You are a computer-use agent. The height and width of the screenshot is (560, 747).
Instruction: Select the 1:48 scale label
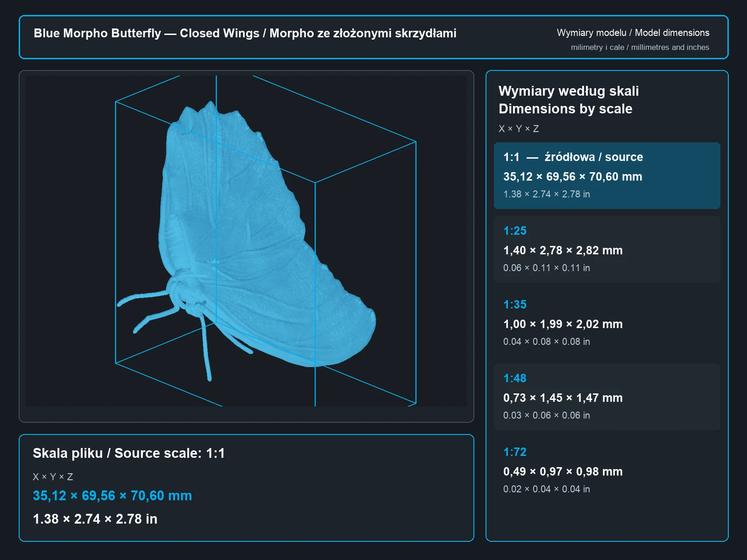tap(515, 378)
